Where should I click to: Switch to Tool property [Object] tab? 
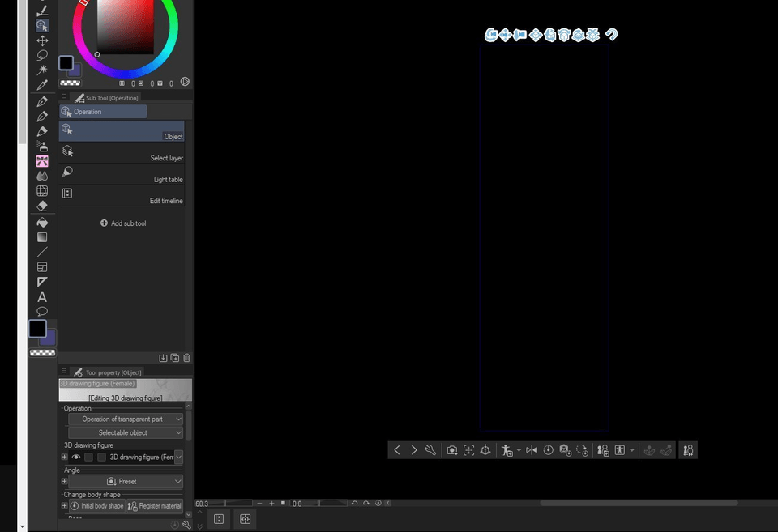pos(108,372)
